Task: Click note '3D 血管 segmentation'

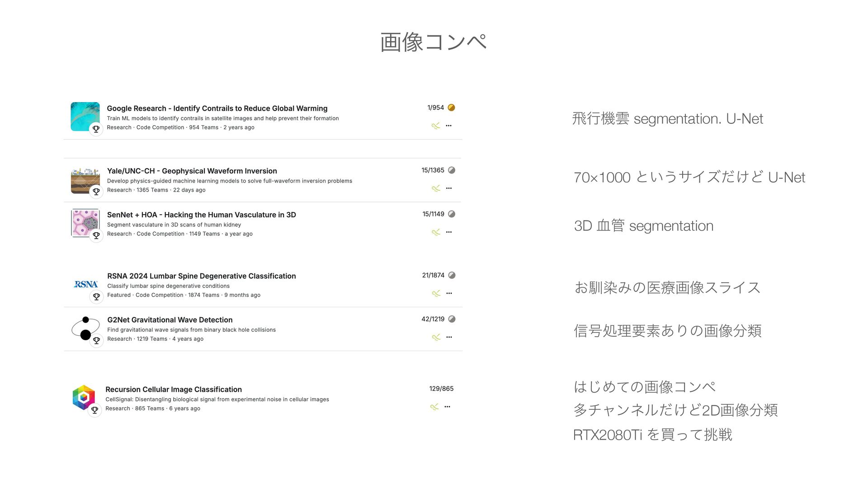Action: click(644, 225)
